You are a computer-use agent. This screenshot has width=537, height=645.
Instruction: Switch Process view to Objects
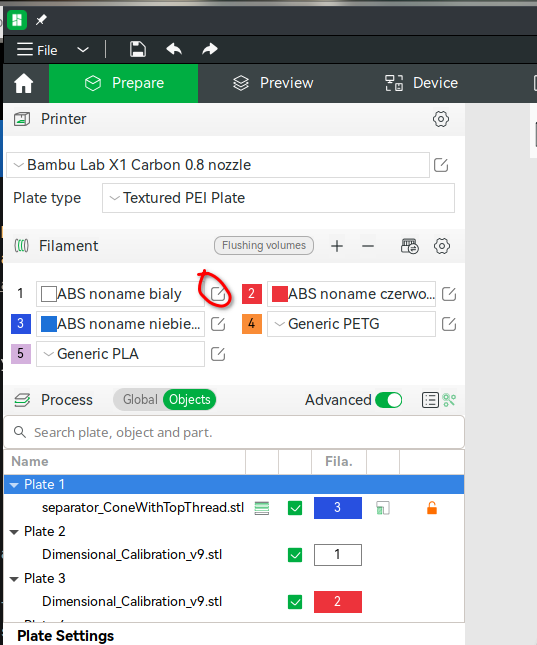[189, 399]
